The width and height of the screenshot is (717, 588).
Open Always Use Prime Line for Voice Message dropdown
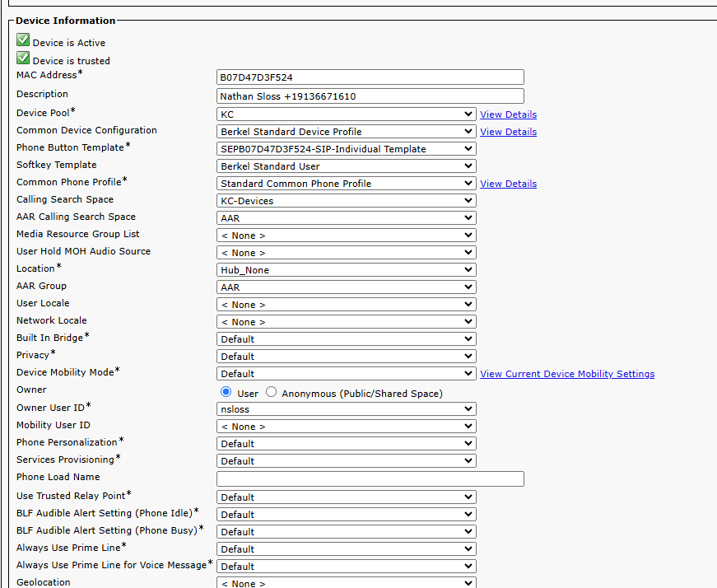pyautogui.click(x=347, y=566)
